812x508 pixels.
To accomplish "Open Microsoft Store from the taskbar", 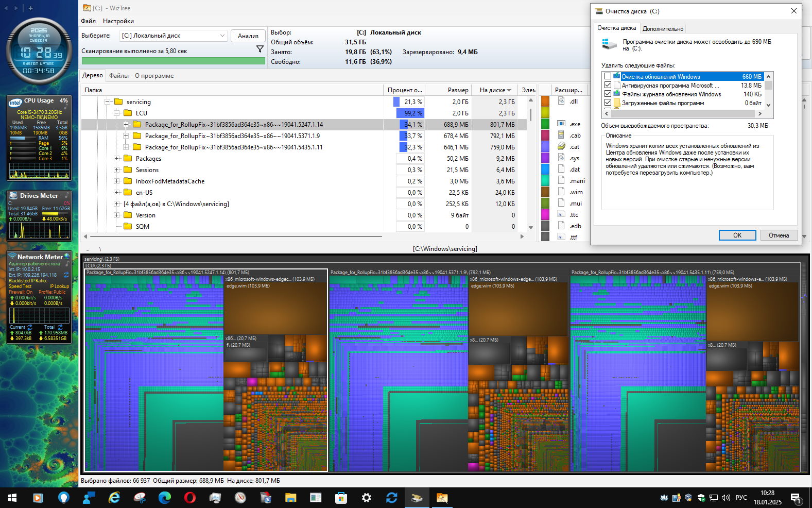I will 341,498.
